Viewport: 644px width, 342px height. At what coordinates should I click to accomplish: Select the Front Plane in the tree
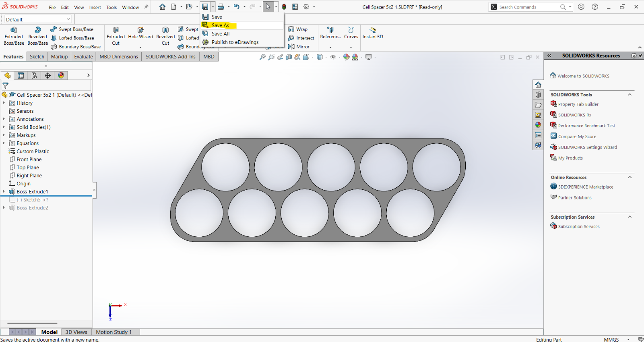click(29, 159)
